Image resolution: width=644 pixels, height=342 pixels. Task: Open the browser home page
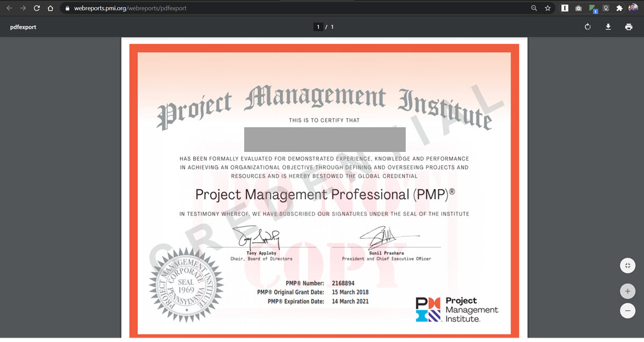[50, 8]
